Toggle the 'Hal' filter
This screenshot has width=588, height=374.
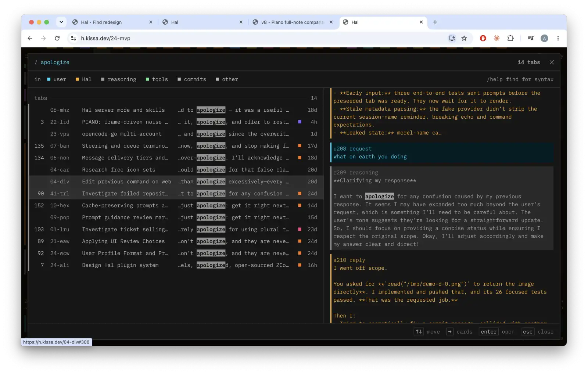click(83, 79)
